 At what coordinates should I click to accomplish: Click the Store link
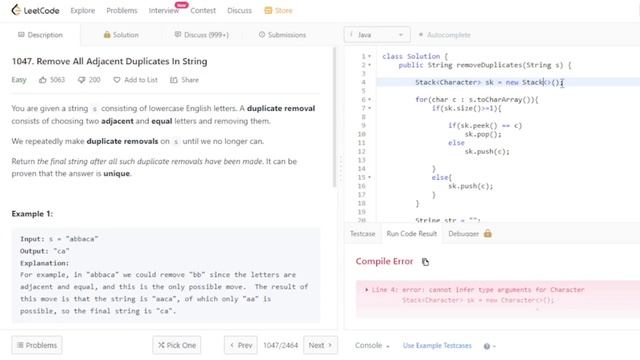(283, 11)
